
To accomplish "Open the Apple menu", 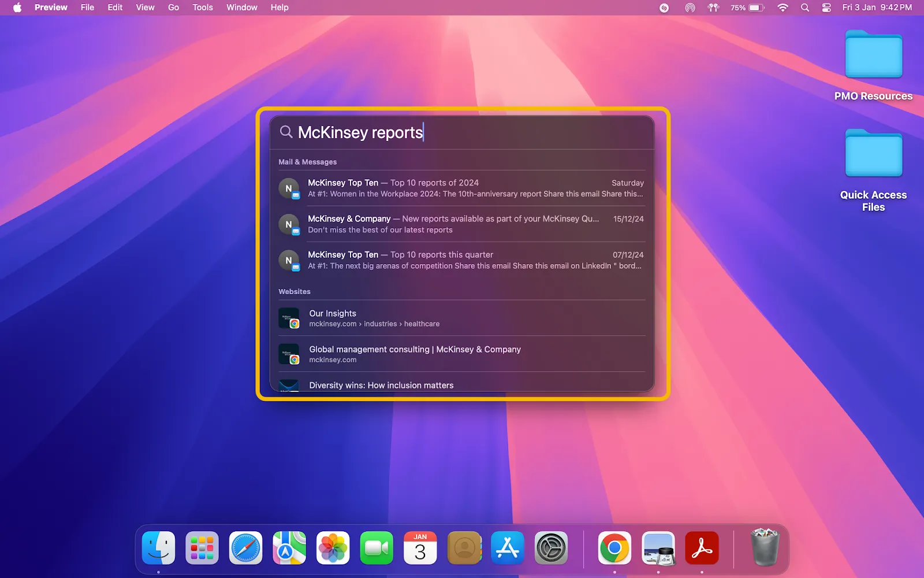I will click(x=17, y=8).
